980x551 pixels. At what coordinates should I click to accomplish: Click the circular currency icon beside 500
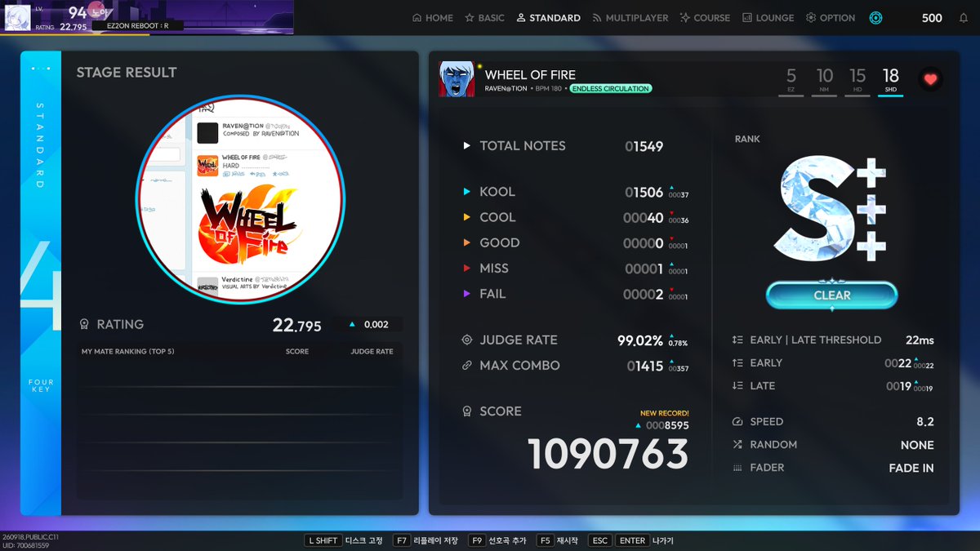(x=875, y=17)
